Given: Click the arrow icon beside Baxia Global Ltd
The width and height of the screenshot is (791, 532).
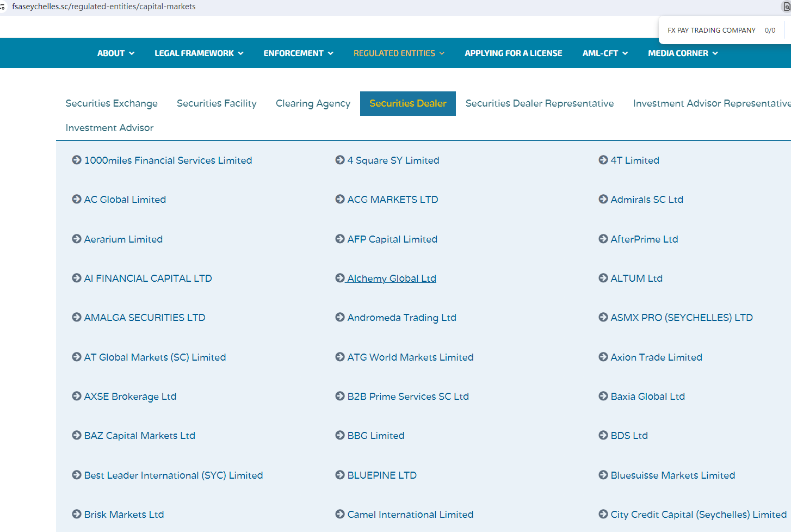Looking at the screenshot, I should pos(603,396).
